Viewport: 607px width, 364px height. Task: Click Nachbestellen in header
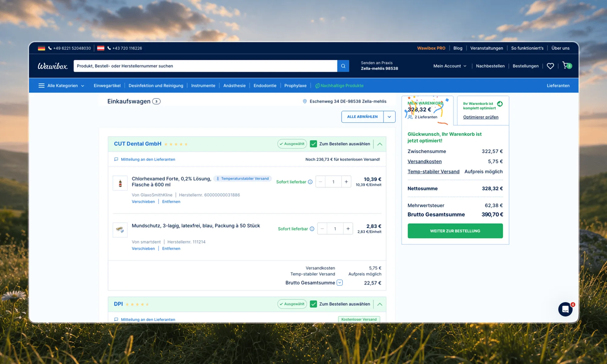490,66
